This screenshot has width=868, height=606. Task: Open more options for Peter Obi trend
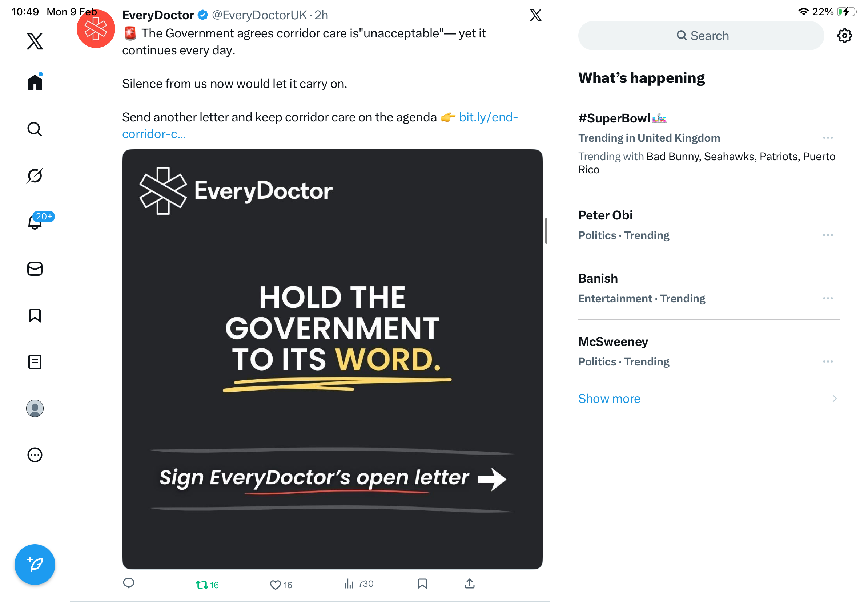[x=828, y=235]
